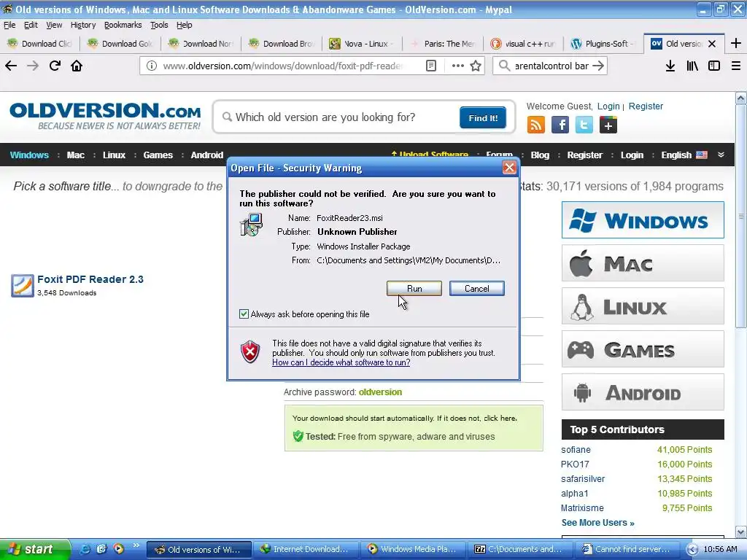The width and height of the screenshot is (747, 560).
Task: Click Run in the security dialog
Action: click(414, 289)
